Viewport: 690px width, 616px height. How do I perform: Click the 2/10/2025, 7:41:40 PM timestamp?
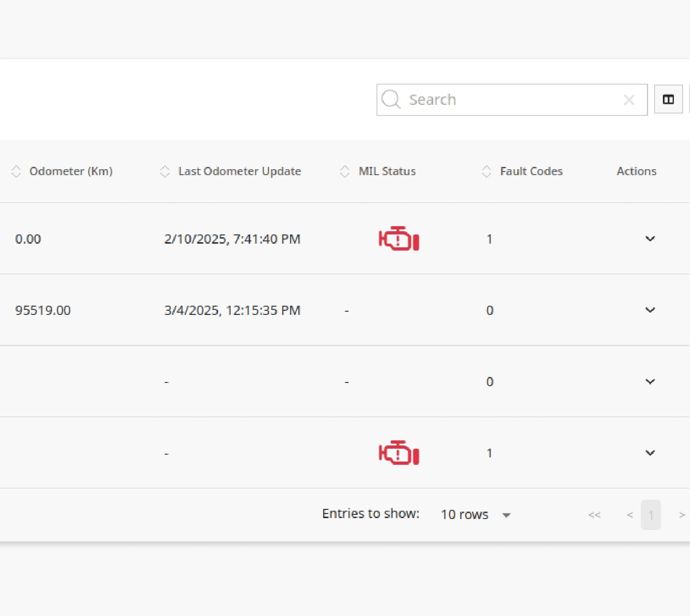point(232,239)
